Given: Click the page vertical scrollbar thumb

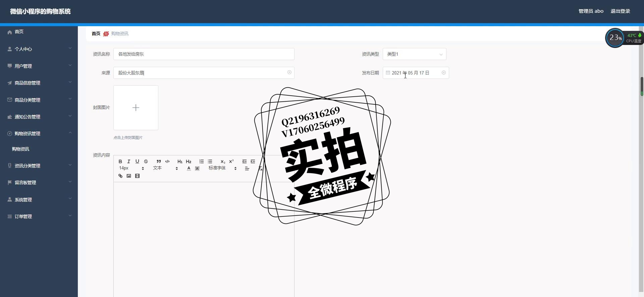Looking at the screenshot, I should [642, 87].
